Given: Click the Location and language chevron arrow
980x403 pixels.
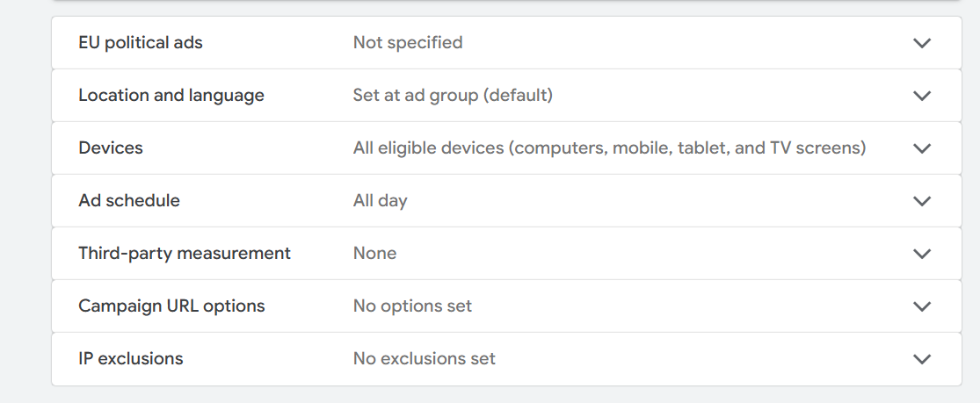Looking at the screenshot, I should pos(921,96).
